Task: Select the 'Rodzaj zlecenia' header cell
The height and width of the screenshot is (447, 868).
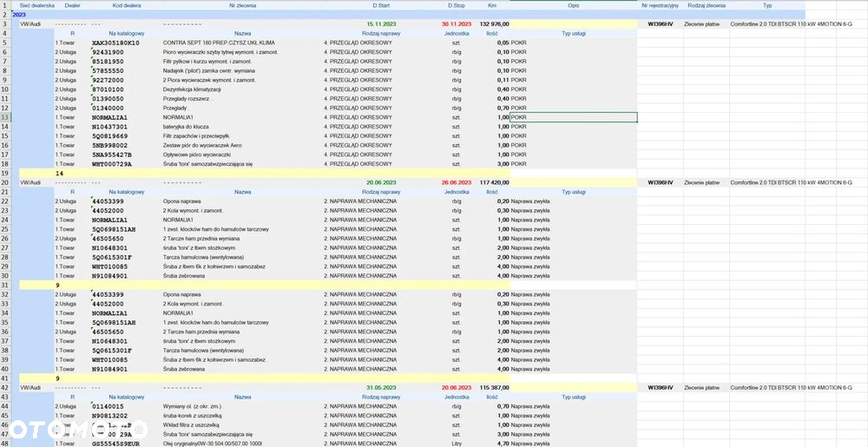Action: coord(707,5)
